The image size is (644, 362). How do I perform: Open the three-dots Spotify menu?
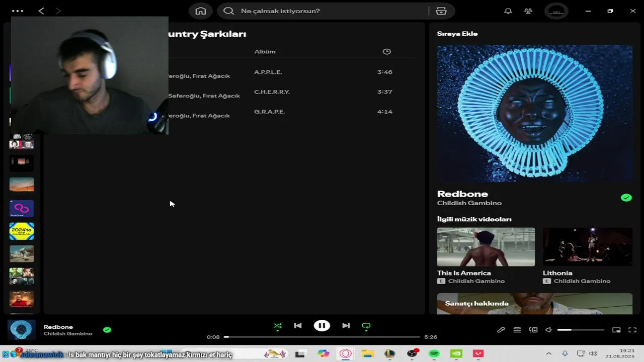pos(18,11)
